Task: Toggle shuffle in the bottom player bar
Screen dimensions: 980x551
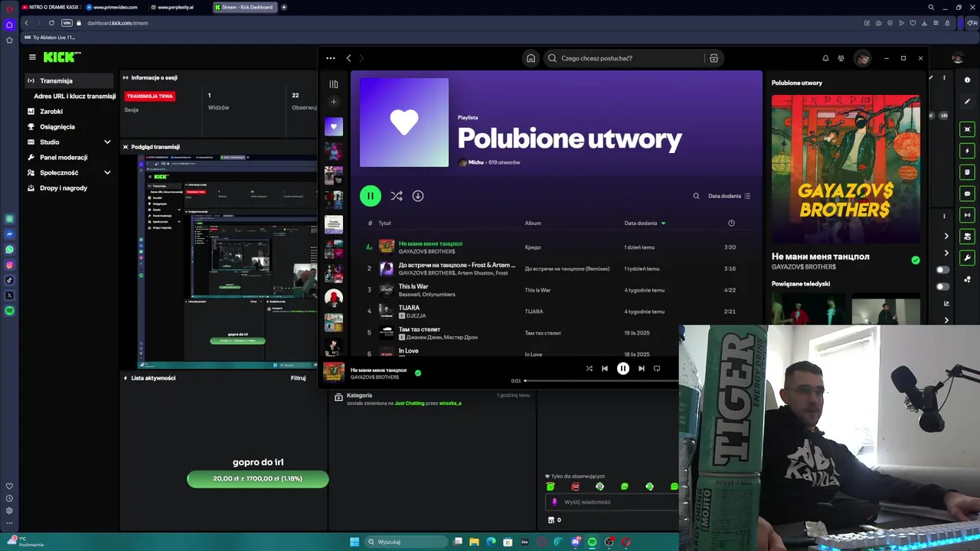Action: coord(590,369)
